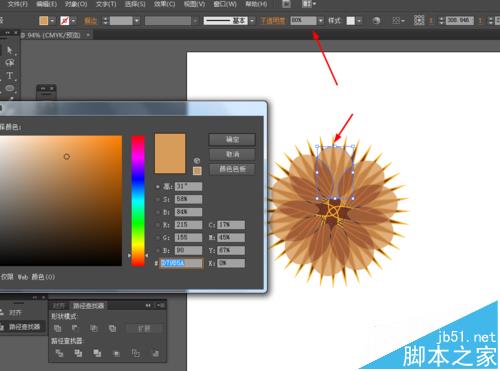
Task: Click the fill color swatch in control bar
Action: tap(44, 21)
